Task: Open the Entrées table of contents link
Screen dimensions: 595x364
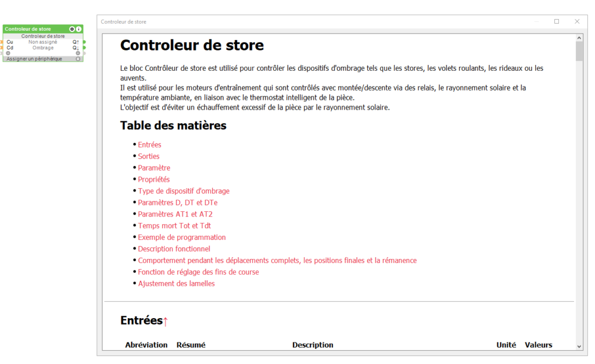Action: [149, 145]
